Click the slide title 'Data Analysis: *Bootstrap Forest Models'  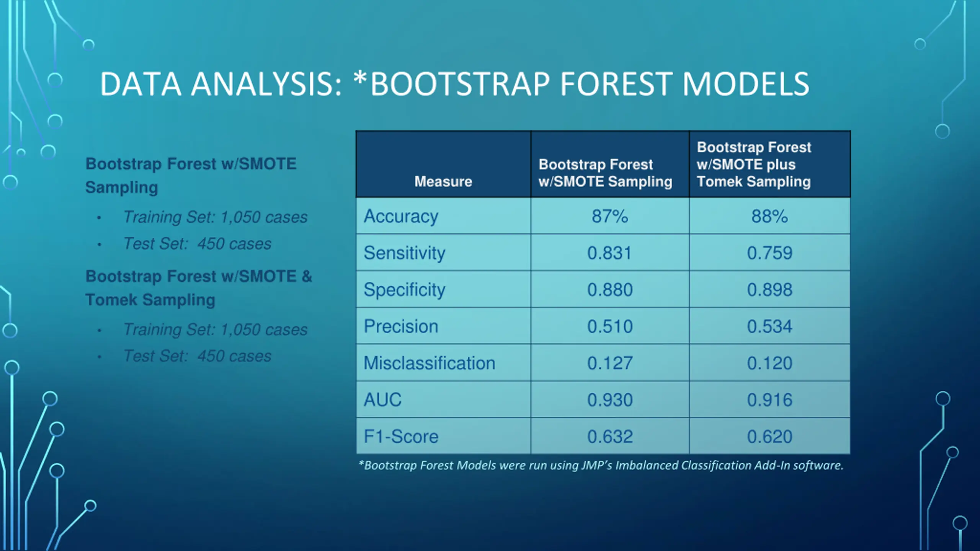click(454, 84)
